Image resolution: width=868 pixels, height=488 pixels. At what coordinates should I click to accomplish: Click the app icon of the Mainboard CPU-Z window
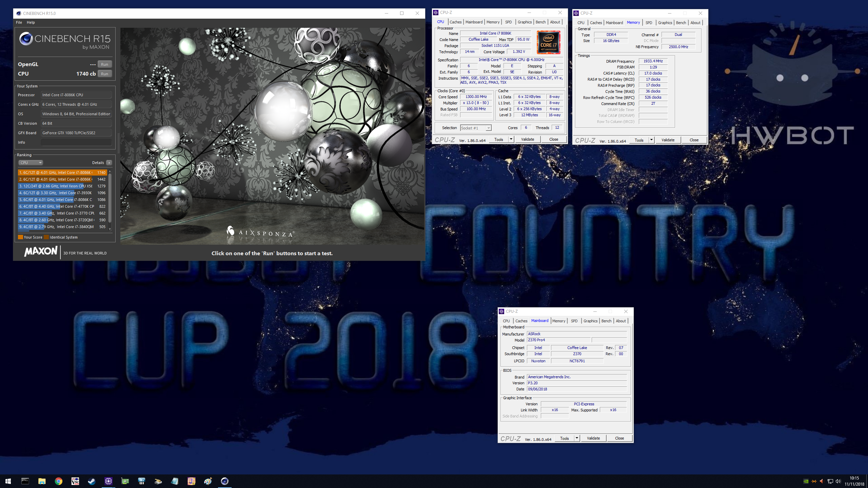[x=501, y=311]
